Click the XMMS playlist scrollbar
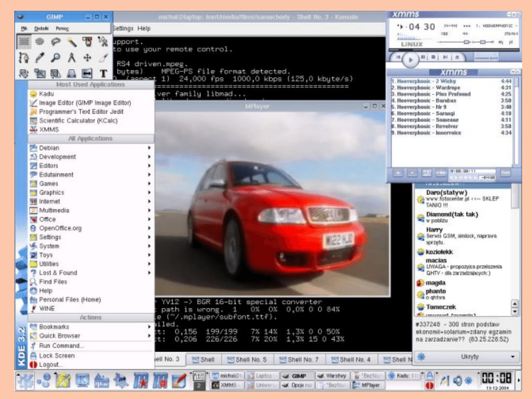Viewport: 532px width, 399px height. [x=516, y=121]
